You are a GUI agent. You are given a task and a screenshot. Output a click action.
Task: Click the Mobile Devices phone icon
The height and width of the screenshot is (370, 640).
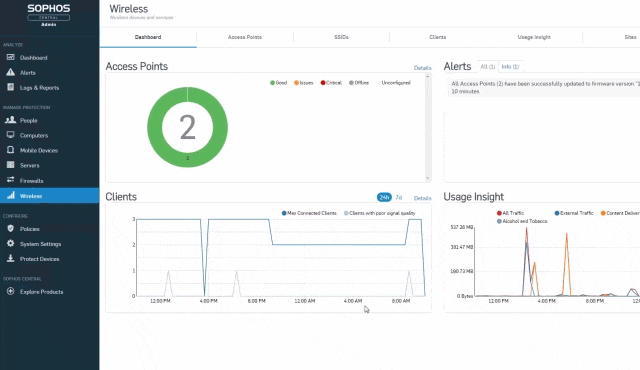[x=11, y=150]
